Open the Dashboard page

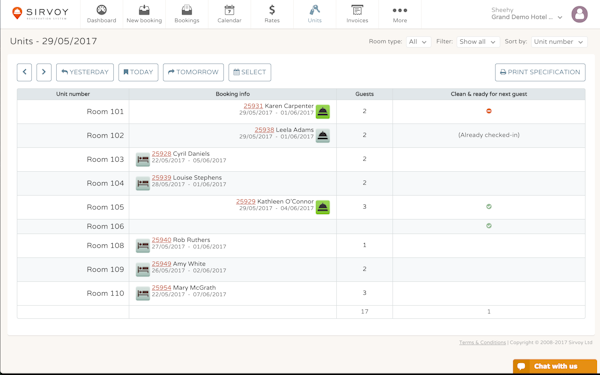(x=101, y=14)
